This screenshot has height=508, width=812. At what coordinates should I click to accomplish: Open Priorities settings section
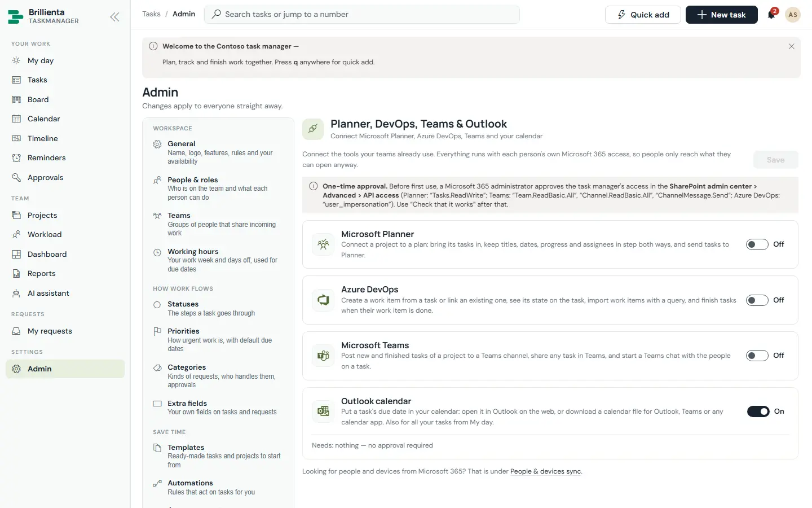click(218, 340)
